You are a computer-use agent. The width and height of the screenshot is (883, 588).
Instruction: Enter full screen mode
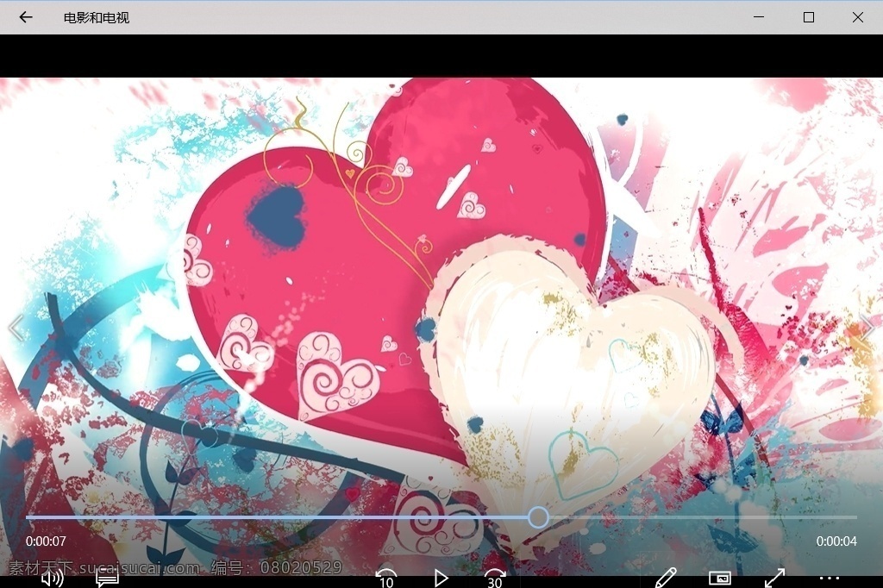click(774, 578)
